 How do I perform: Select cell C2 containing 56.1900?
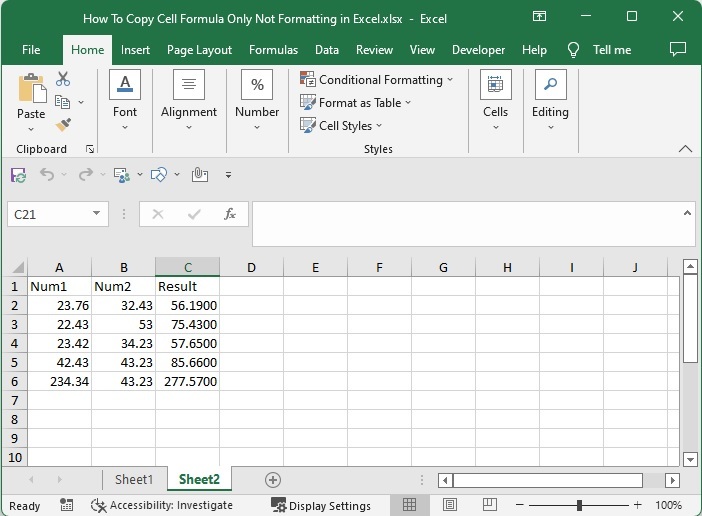(x=187, y=305)
